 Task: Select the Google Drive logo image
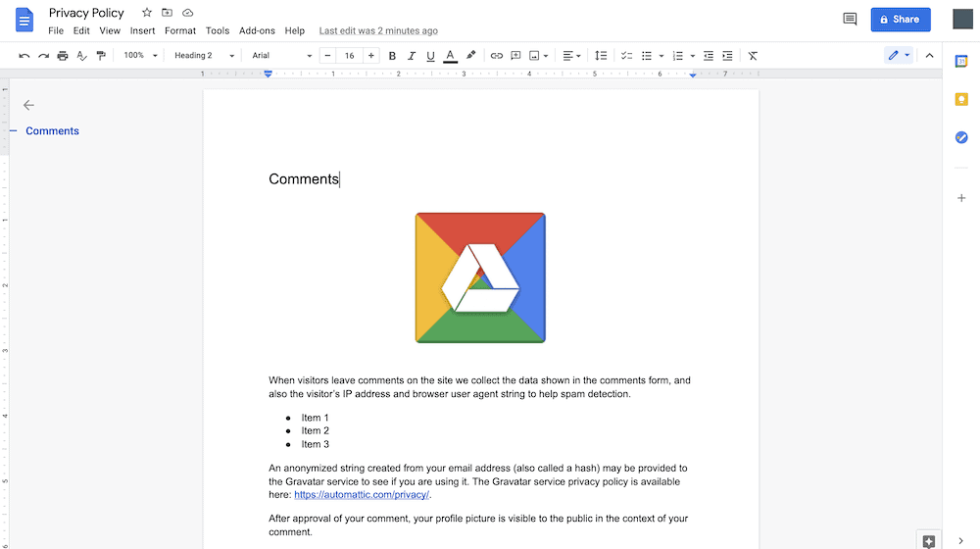(480, 277)
